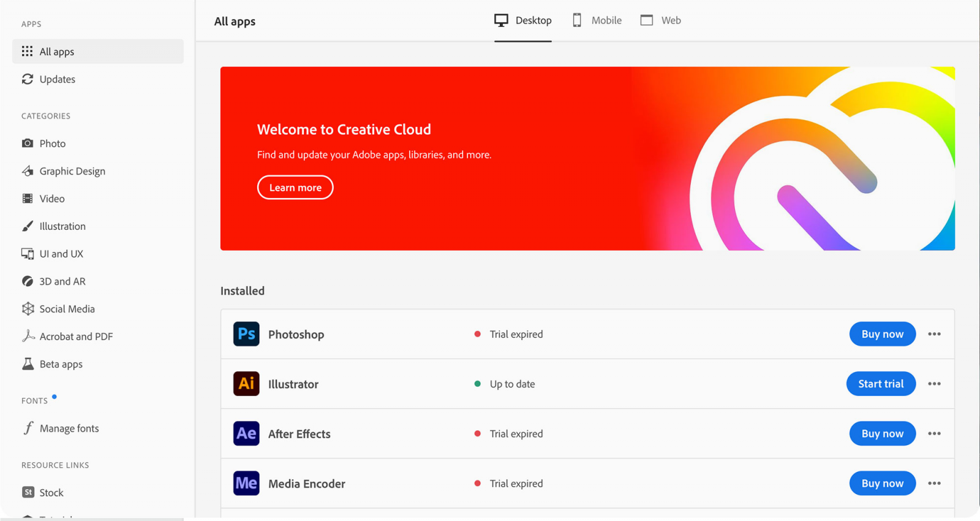The image size is (980, 521).
Task: Click the Stock St icon
Action: [x=28, y=492]
